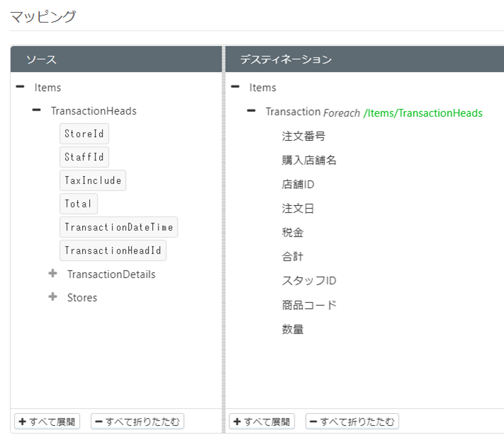Expand the TransactionDetails node
Image resolution: width=504 pixels, height=440 pixels.
click(52, 274)
